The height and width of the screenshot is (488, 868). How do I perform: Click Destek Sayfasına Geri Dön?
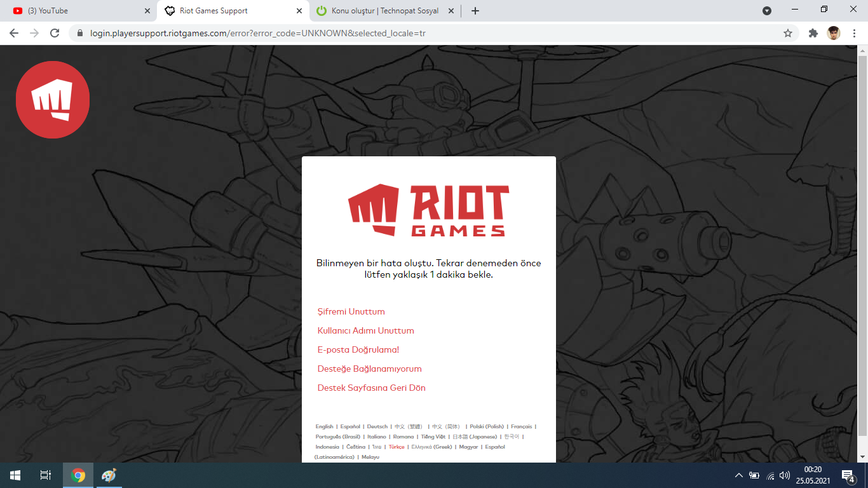(372, 388)
